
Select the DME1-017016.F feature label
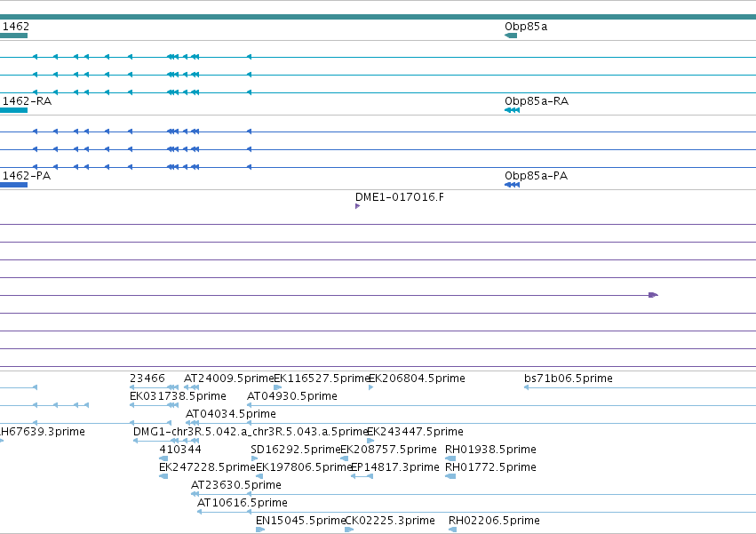[400, 197]
